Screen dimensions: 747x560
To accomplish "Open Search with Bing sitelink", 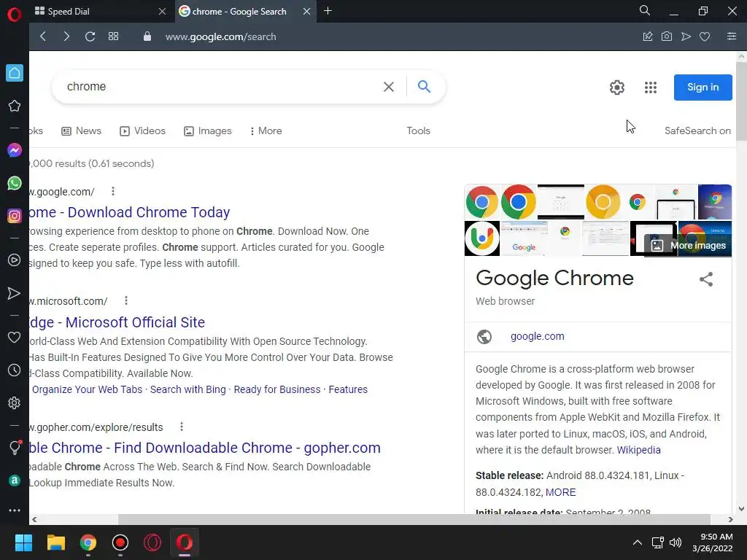I will 187,389.
